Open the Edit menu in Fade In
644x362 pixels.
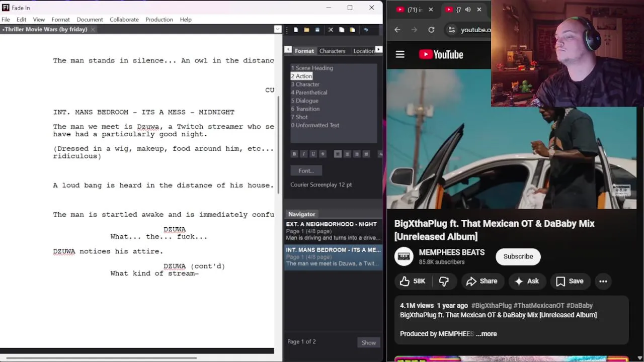21,20
